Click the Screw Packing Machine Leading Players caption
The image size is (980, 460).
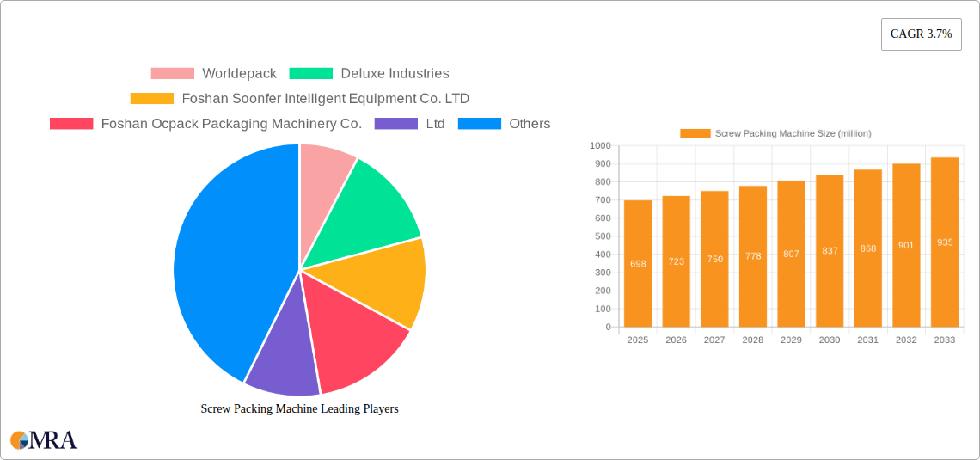click(x=299, y=408)
